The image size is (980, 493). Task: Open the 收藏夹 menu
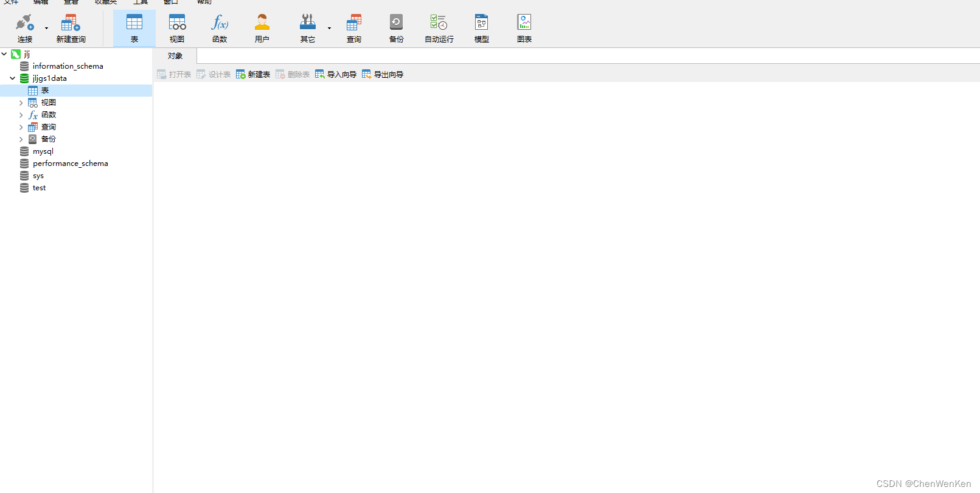pos(106,2)
